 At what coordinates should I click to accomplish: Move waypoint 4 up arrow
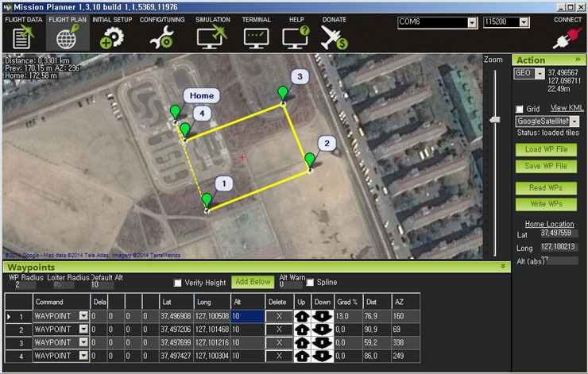pos(302,356)
